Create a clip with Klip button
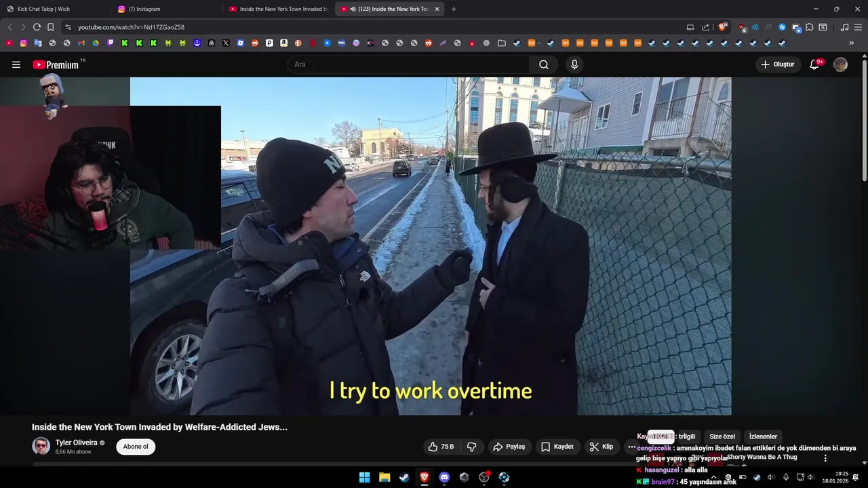The height and width of the screenshot is (488, 868). click(601, 447)
